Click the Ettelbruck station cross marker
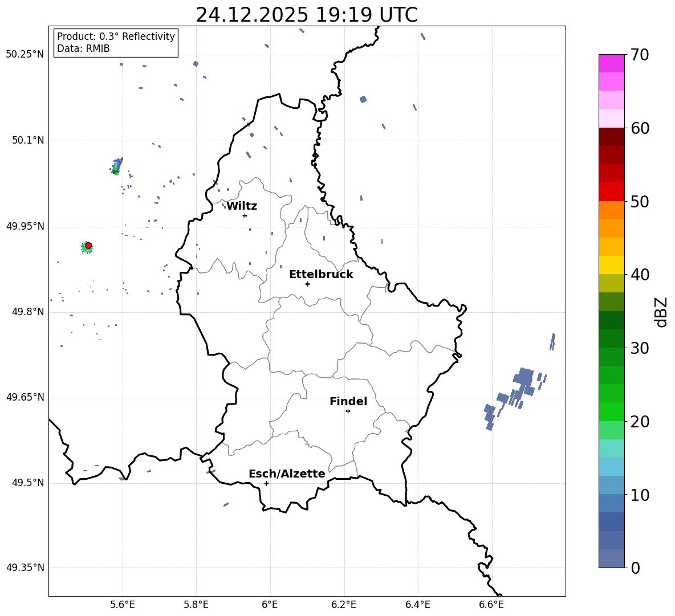The image size is (675, 616). tap(307, 284)
